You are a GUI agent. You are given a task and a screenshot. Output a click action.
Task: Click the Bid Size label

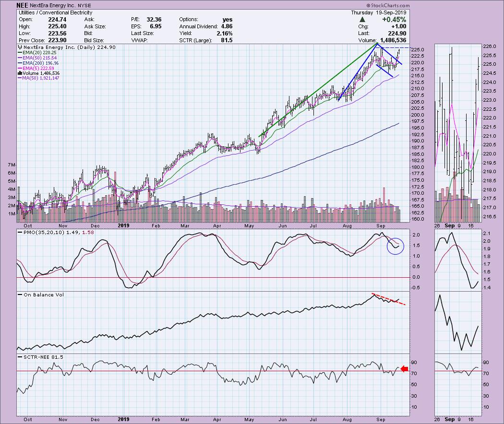pos(94,40)
